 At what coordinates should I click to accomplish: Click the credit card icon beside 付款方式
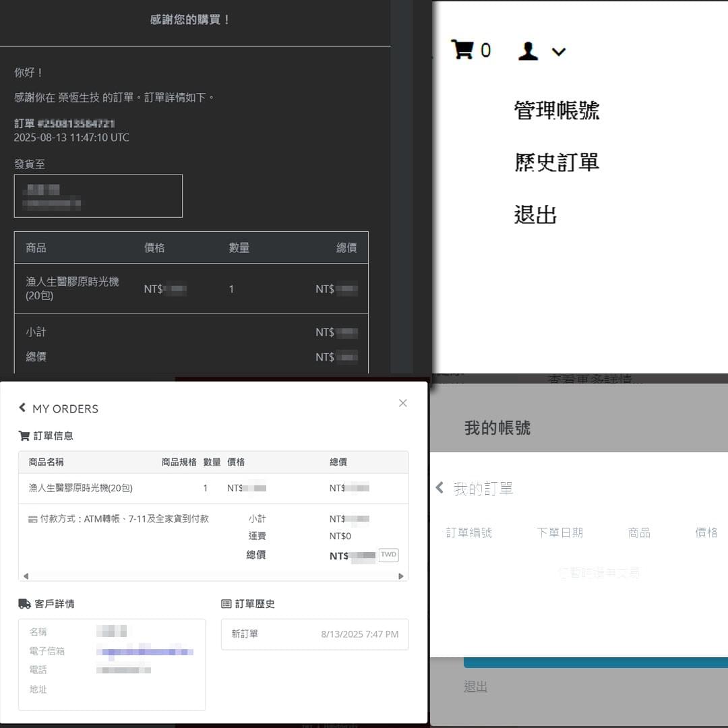(32, 519)
